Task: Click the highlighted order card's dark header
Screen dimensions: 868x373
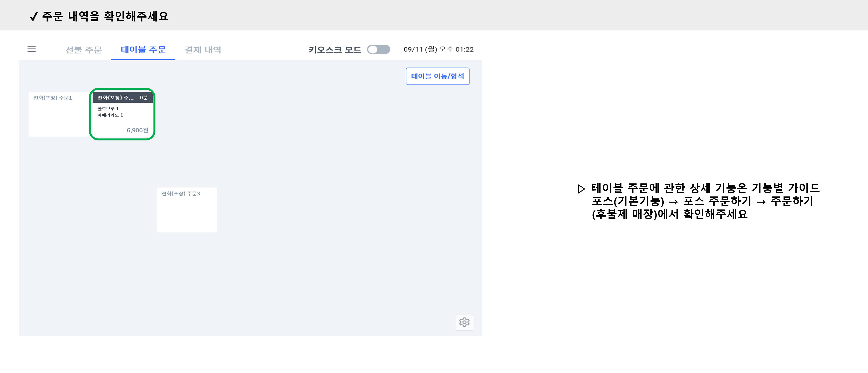Action: pos(116,98)
